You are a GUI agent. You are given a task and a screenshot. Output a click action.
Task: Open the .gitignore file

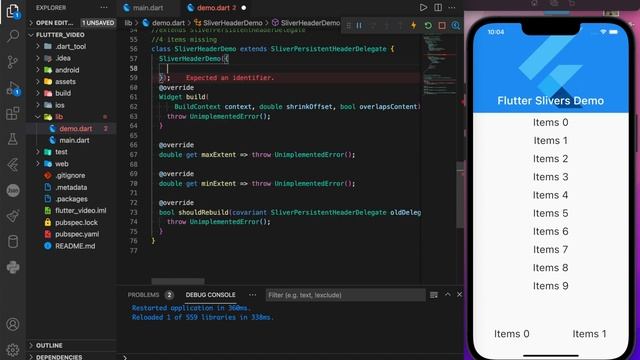pos(72,176)
